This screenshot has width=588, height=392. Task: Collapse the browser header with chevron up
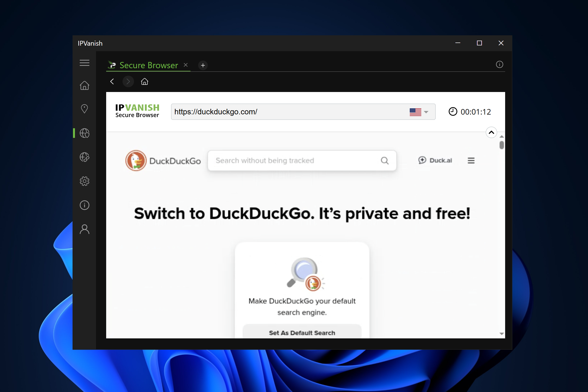coord(491,132)
